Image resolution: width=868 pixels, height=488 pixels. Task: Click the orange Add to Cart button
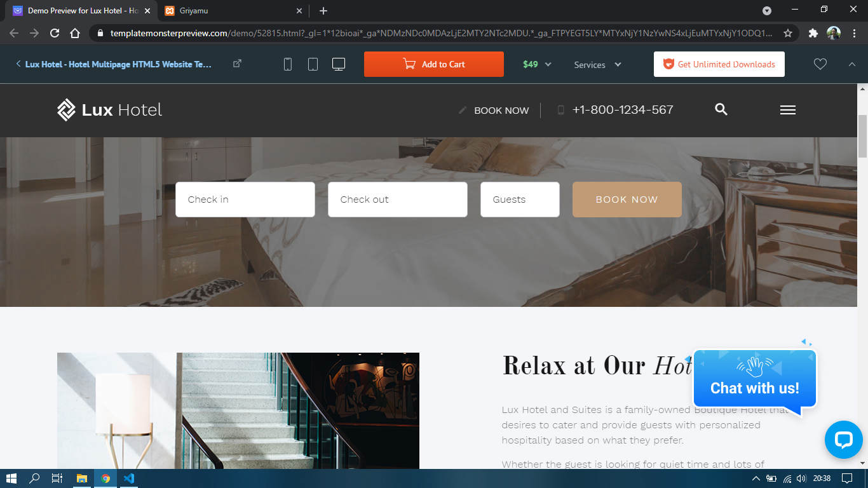[434, 64]
